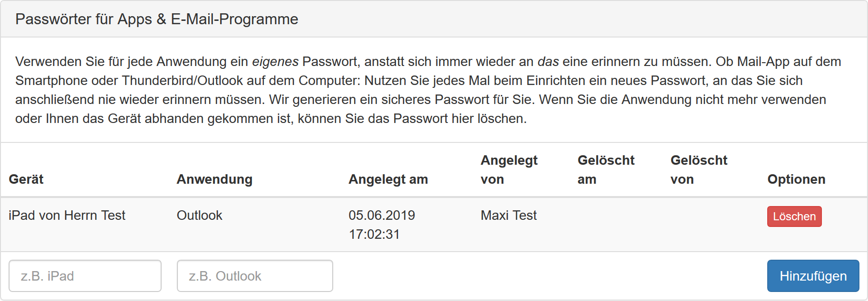Click the 'Passwörter für Apps & E-Mail-Programme' heading
Image resolution: width=868 pixels, height=301 pixels.
click(x=157, y=19)
